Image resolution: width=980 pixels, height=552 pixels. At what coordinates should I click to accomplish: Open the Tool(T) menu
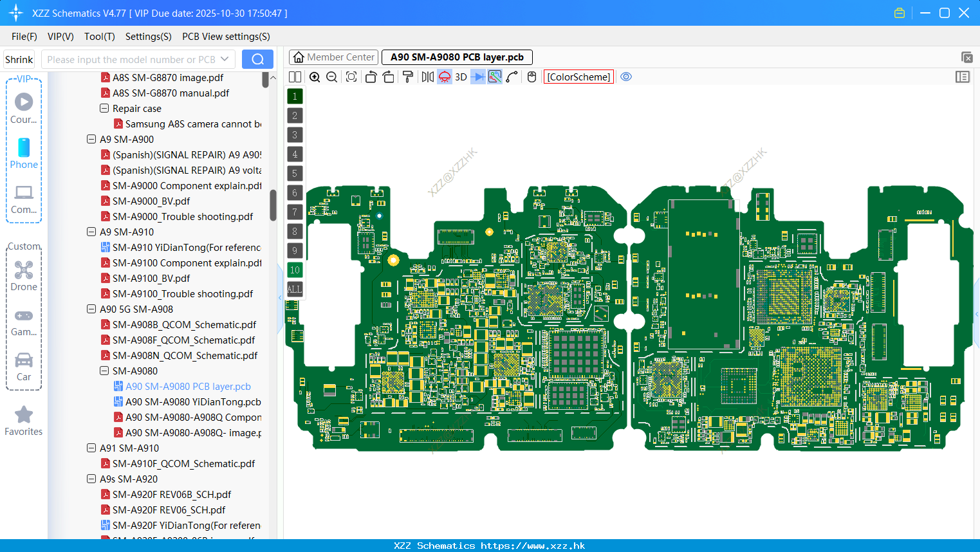pyautogui.click(x=100, y=37)
